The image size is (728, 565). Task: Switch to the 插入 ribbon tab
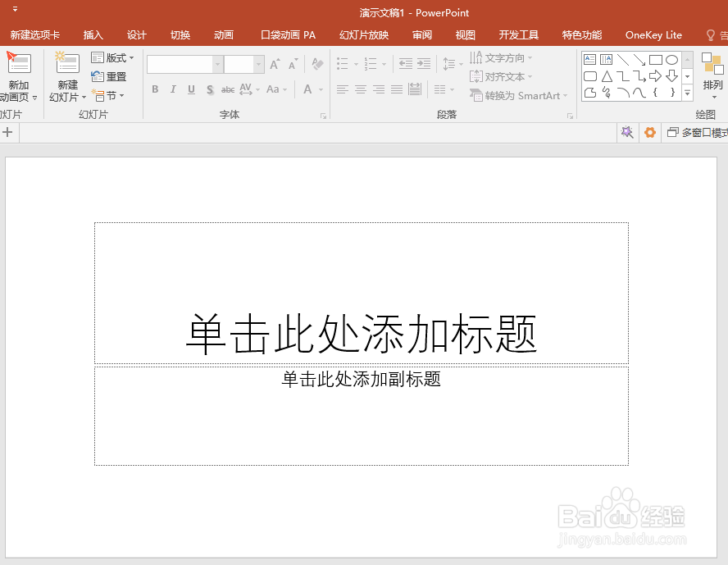[93, 35]
